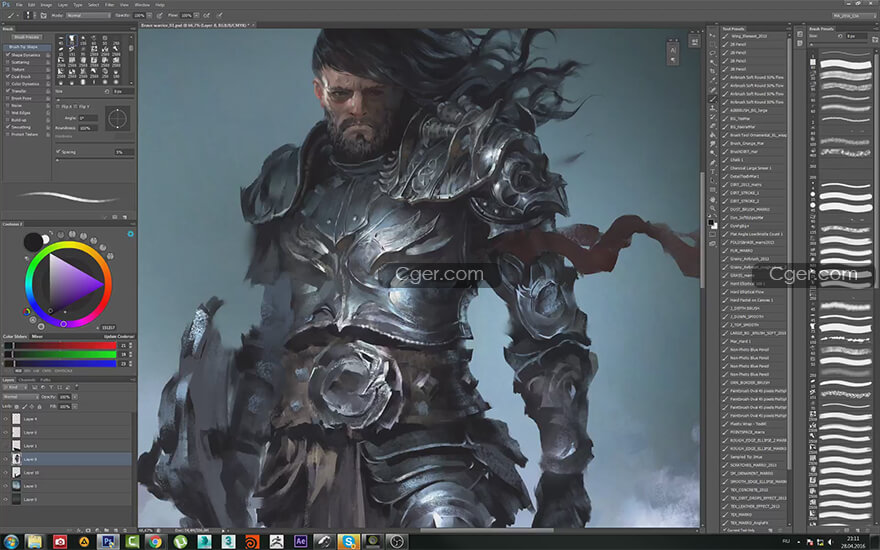Select the Eyedropper tool
The image size is (880, 550).
coord(712,80)
